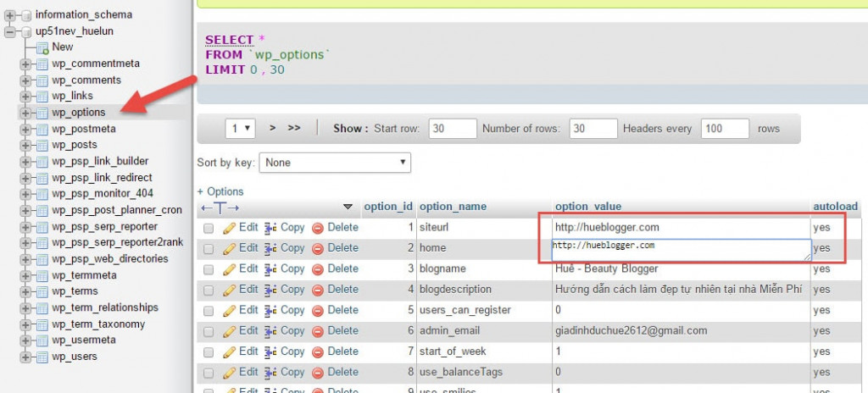868x393 pixels.
Task: Check the checkbox for the siteurl row
Action: click(x=209, y=228)
